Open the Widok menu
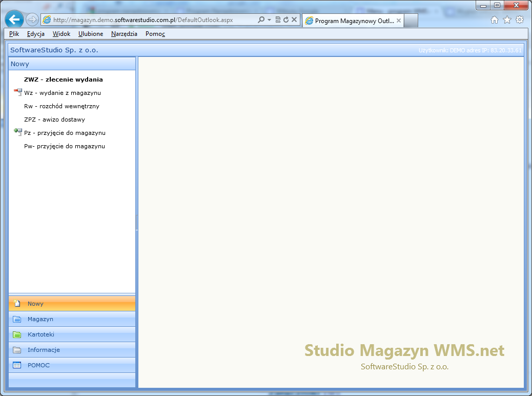Screen dimensions: 532x396 62,34
